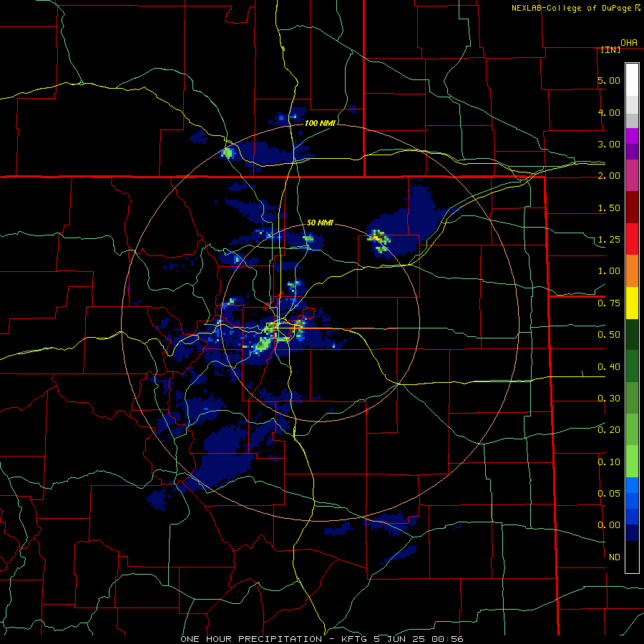Select the bright red 1.25 color swatch

tap(632, 239)
